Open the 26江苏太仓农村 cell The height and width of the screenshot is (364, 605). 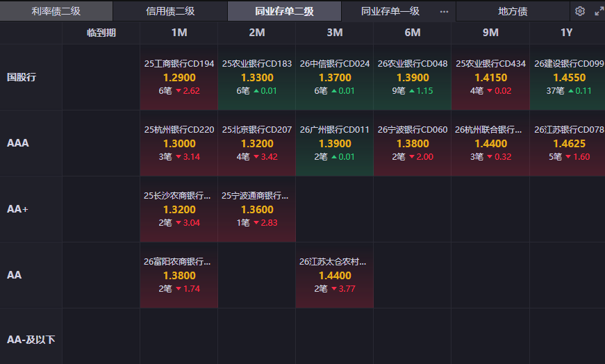coord(335,275)
